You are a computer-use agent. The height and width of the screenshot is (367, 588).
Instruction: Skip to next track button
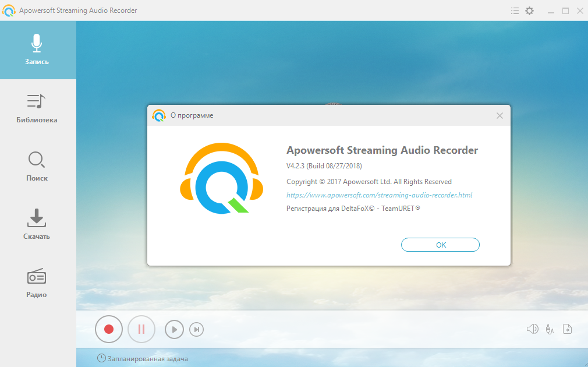pos(197,330)
